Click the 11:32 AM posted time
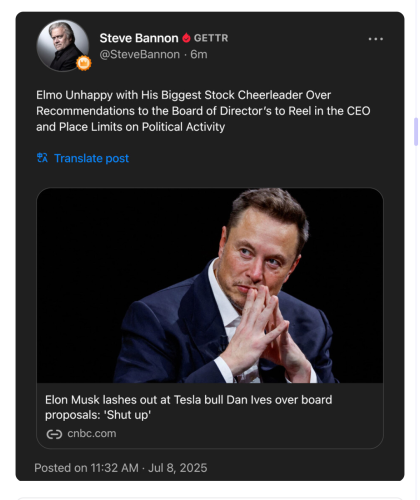This screenshot has width=420, height=500. click(x=114, y=468)
